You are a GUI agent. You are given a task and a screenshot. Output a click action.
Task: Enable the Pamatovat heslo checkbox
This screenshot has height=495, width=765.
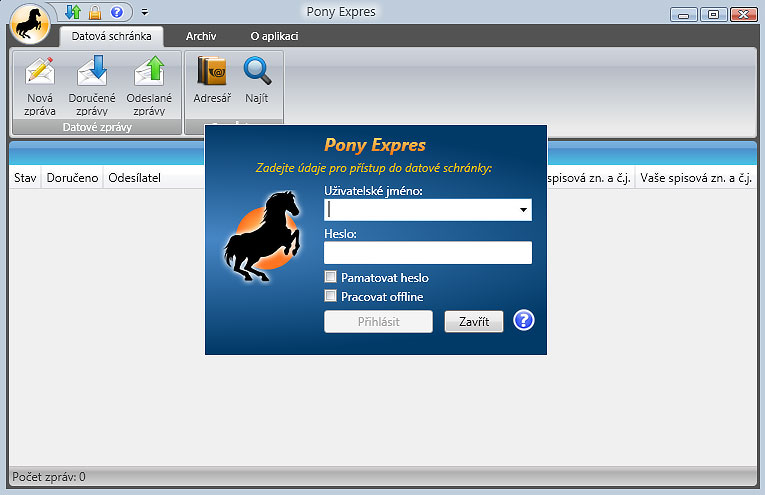point(330,277)
